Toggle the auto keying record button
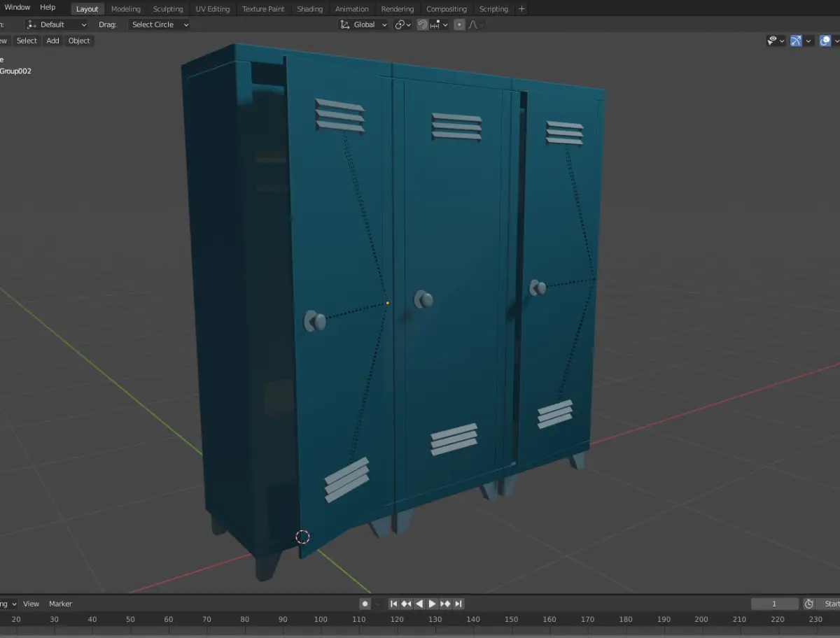840x638 pixels. [x=365, y=604]
